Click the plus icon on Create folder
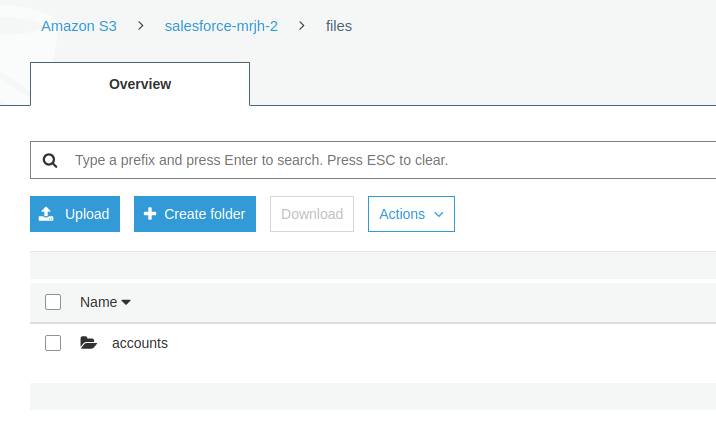The height and width of the screenshot is (425, 716). (x=150, y=214)
